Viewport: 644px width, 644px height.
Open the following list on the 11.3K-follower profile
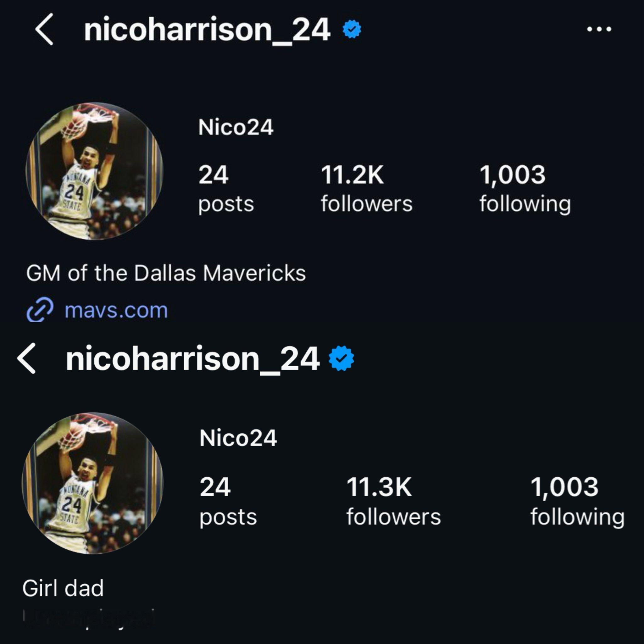click(577, 501)
